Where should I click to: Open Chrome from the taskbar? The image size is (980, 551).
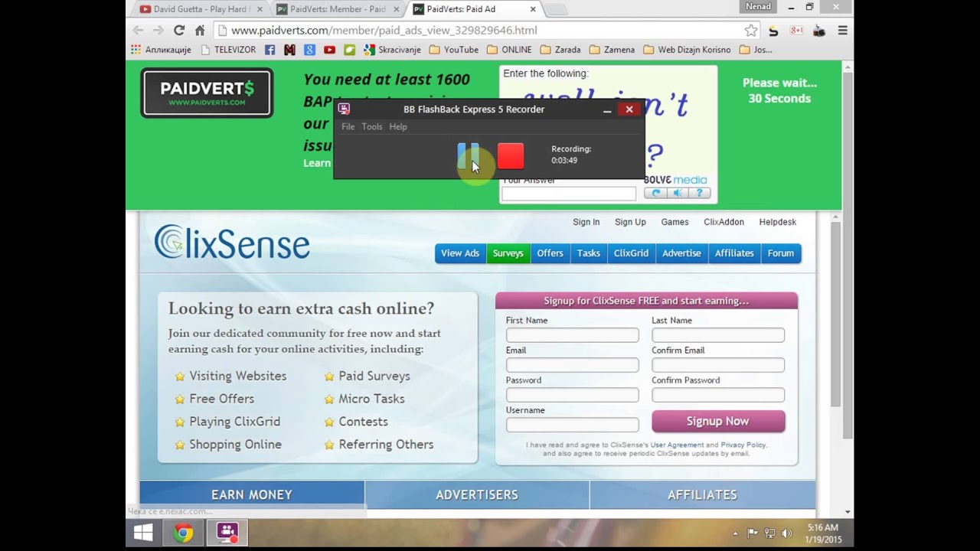[183, 533]
